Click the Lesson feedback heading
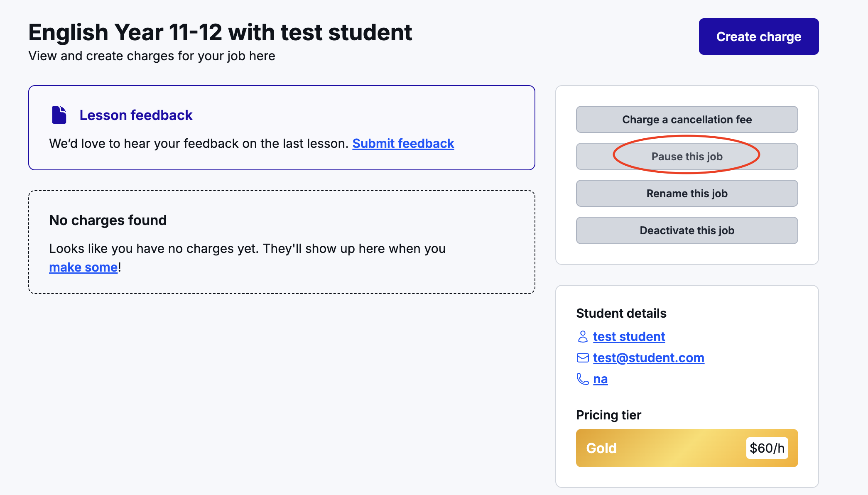The height and width of the screenshot is (495, 868). click(136, 115)
